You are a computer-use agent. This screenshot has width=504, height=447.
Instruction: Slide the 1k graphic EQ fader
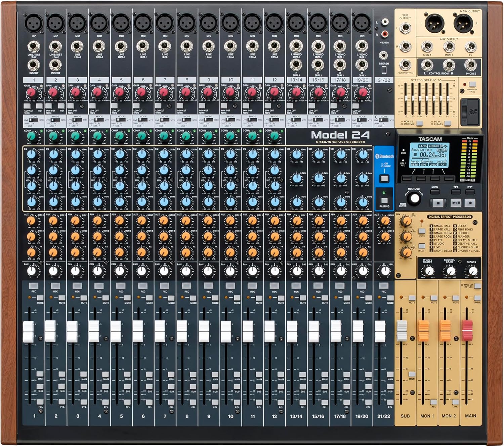[x=427, y=98]
